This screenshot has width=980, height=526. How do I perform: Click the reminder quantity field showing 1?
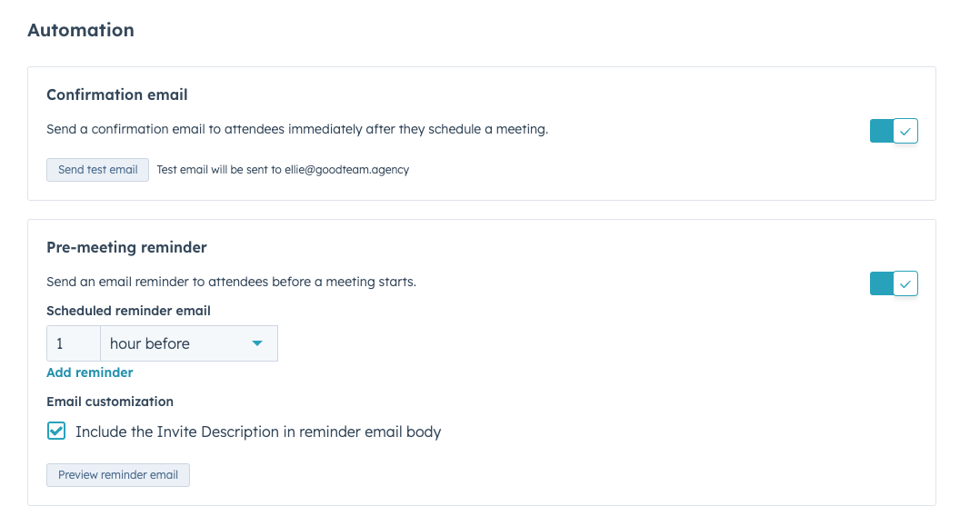pos(74,343)
